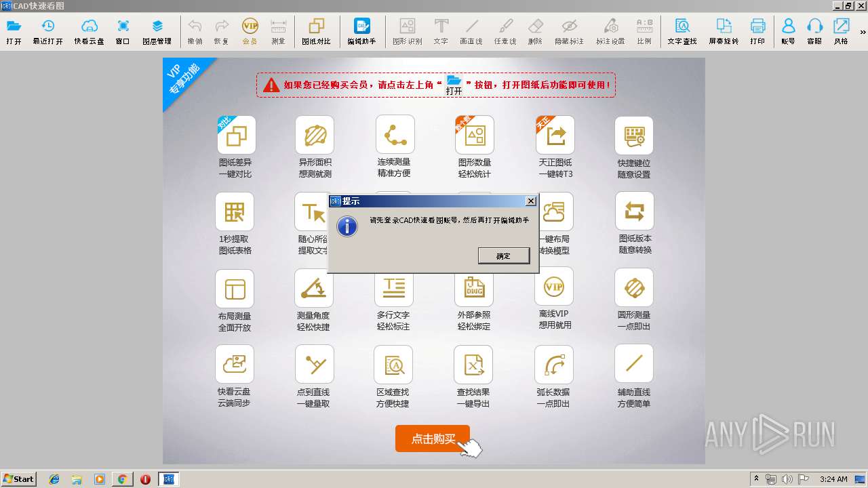The width and height of the screenshot is (868, 488).
Task: Click the volume speaker tray icon
Action: (x=787, y=479)
